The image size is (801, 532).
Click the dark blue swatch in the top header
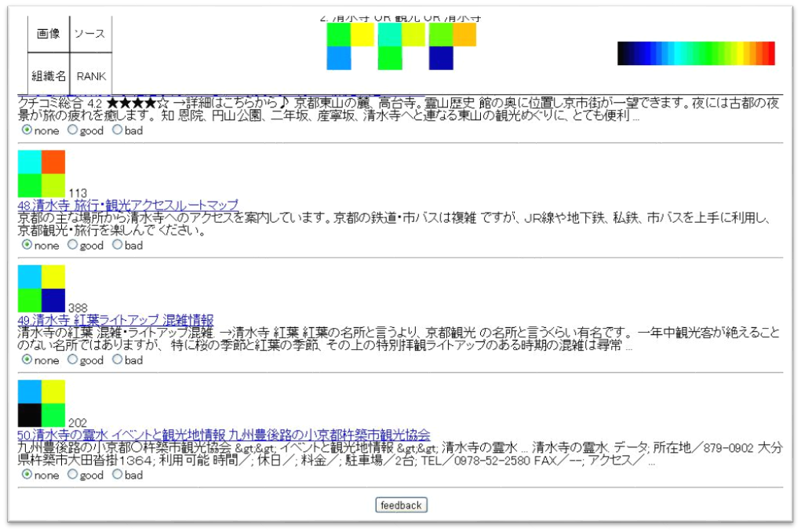point(442,58)
